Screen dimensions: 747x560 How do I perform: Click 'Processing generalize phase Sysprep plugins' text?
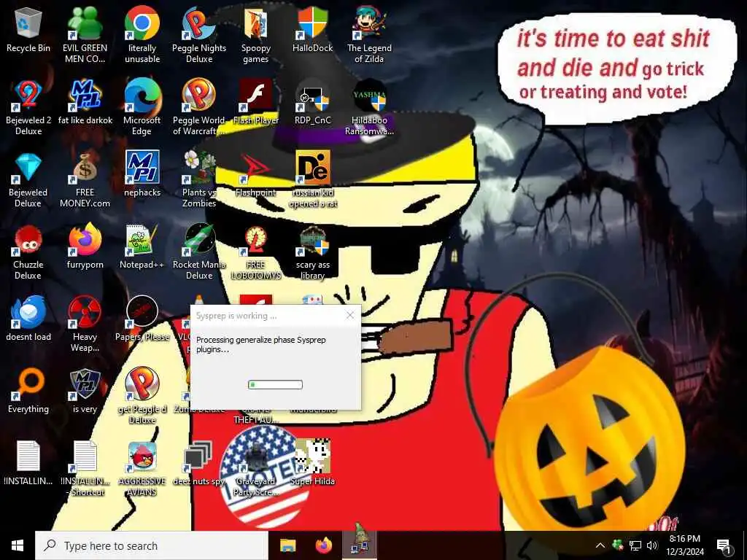261,344
